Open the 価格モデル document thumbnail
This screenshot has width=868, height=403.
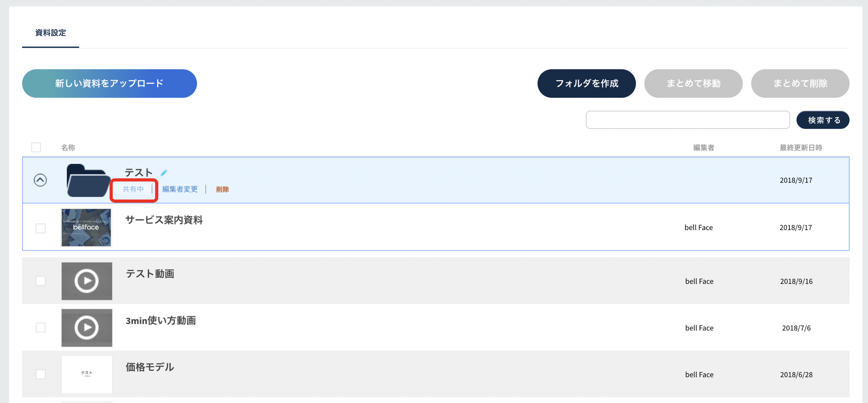tap(87, 374)
